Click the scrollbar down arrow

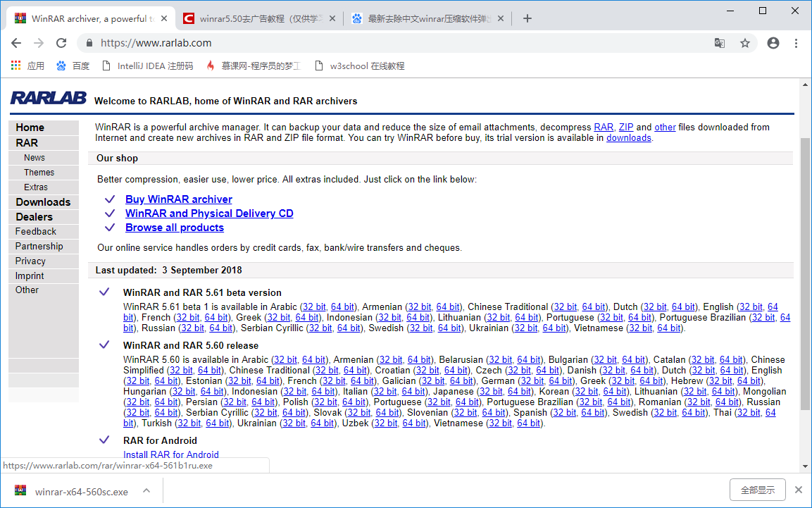click(x=805, y=466)
